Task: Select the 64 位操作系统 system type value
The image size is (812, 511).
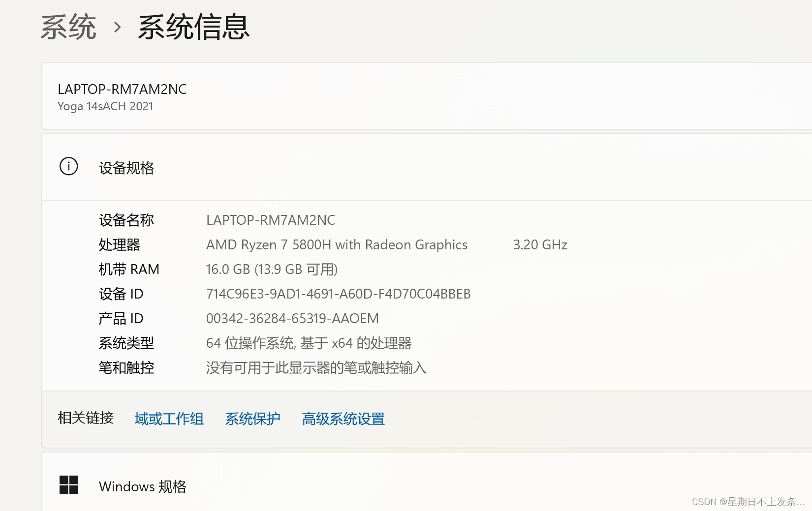Action: point(309,343)
